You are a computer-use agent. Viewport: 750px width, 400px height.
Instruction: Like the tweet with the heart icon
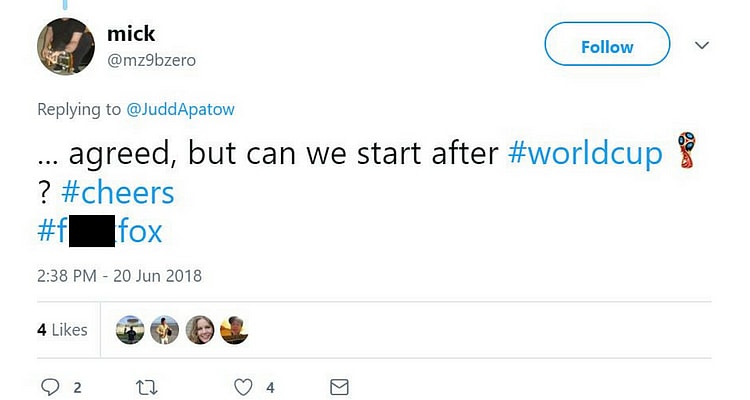(244, 387)
